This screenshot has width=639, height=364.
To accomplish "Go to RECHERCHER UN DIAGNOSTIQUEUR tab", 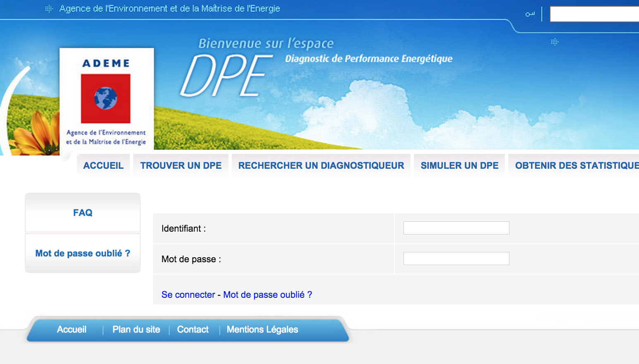I will coord(321,165).
